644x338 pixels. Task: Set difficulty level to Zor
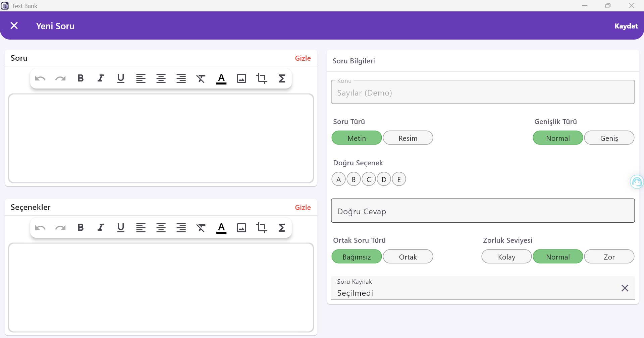(609, 257)
